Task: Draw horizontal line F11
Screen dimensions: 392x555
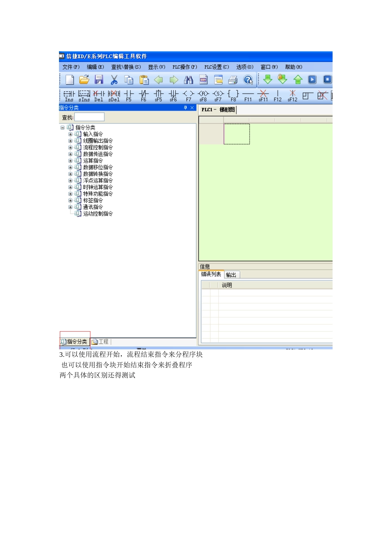Action: coord(248,96)
